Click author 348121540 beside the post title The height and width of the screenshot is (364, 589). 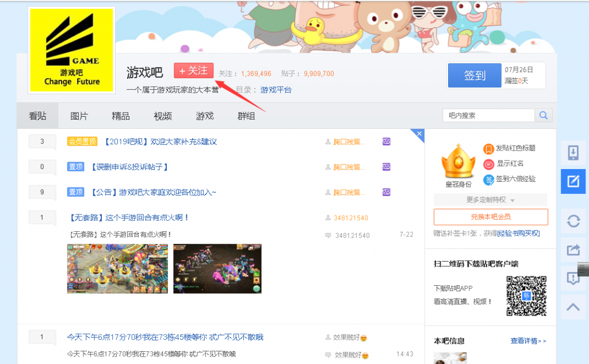[351, 218]
